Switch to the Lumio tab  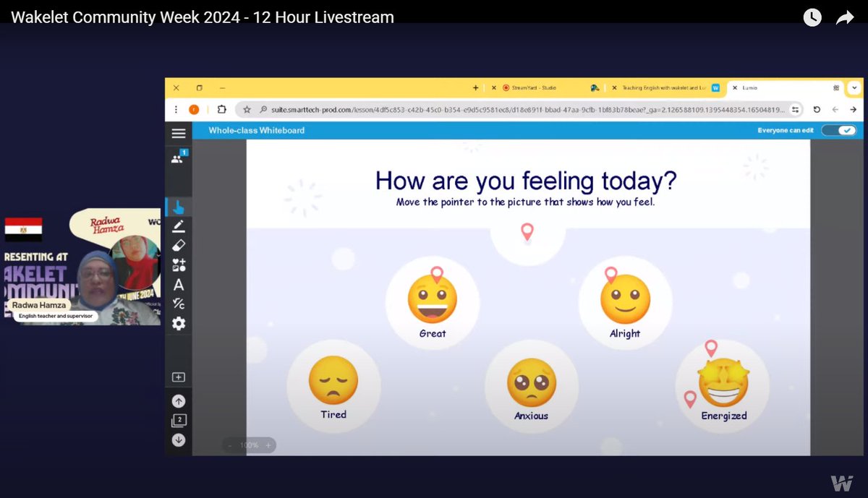point(785,87)
